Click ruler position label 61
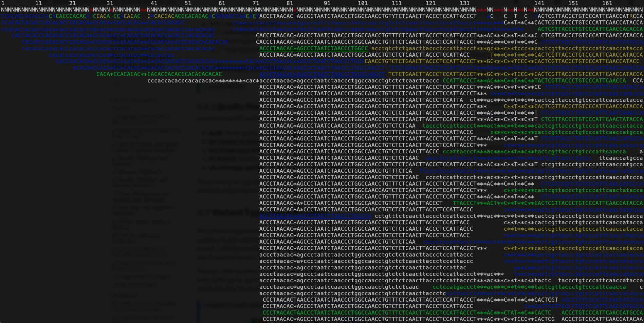Image resolution: width=644 pixels, height=323 pixels. [x=222, y=3]
